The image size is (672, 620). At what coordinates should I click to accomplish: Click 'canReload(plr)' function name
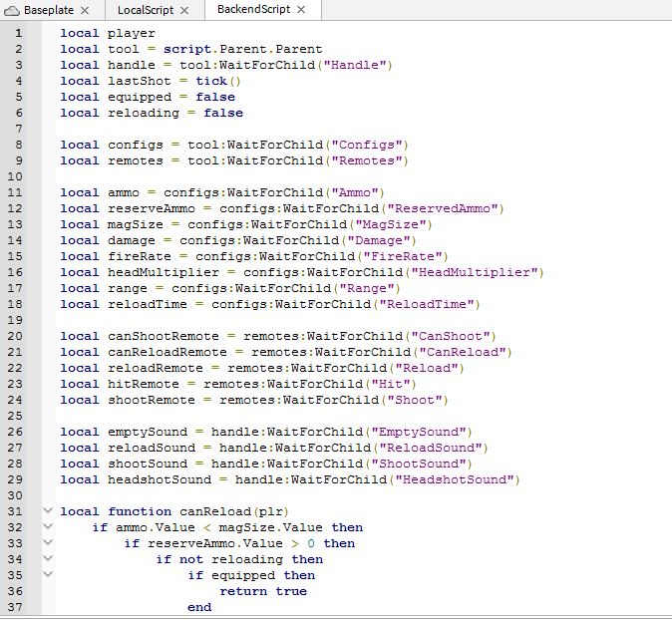[234, 511]
